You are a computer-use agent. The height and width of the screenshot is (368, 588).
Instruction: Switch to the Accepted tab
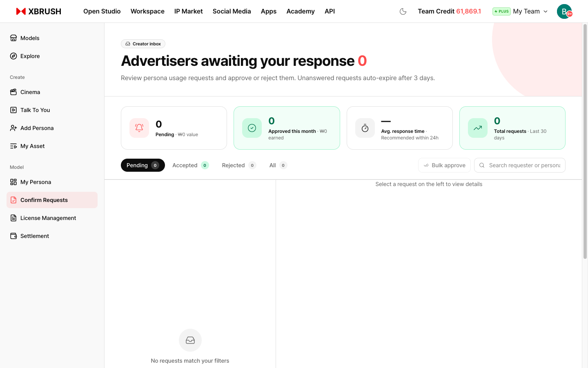[x=191, y=165]
